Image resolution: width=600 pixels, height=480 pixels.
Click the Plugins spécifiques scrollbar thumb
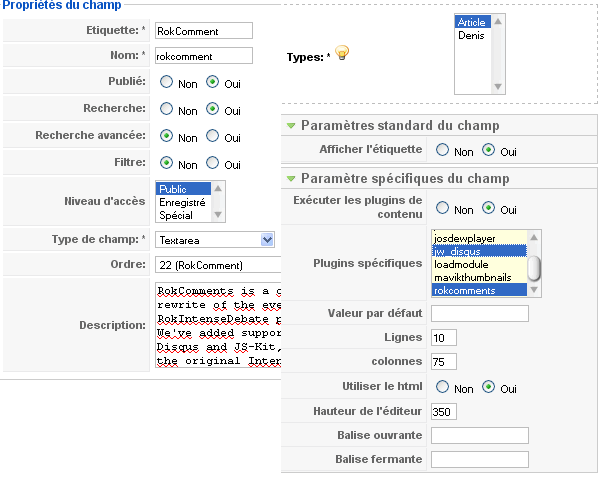[534, 268]
